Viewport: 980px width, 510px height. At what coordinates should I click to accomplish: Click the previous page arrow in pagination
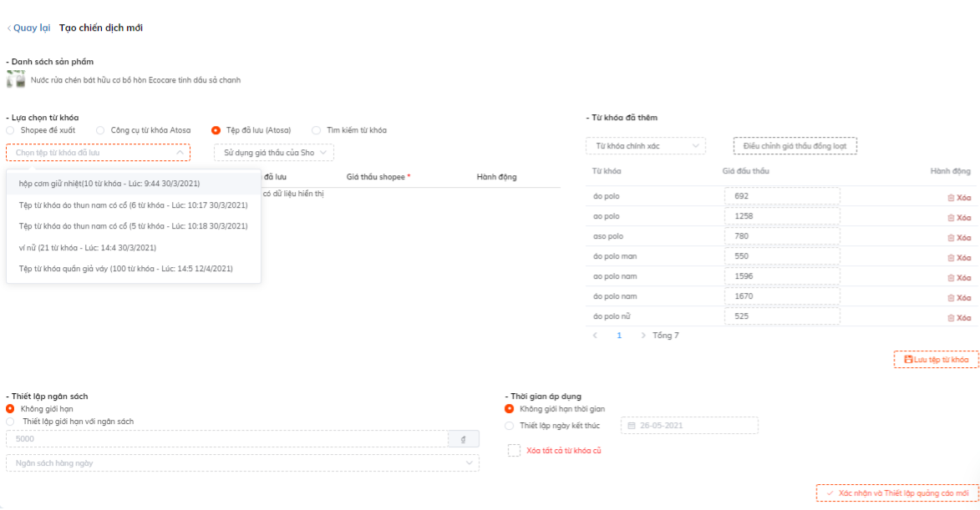click(595, 336)
